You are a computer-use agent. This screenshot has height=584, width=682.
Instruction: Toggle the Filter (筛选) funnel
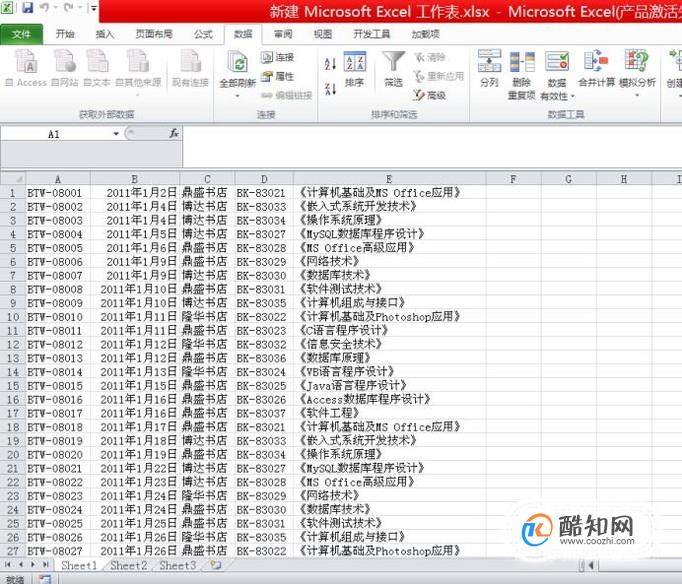coord(393,70)
